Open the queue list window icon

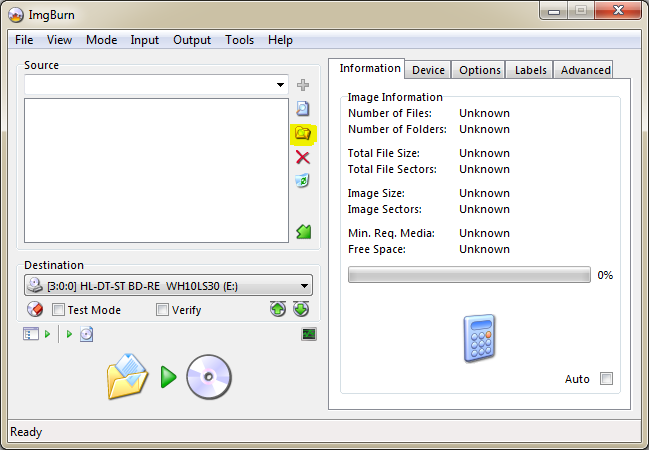point(31,334)
